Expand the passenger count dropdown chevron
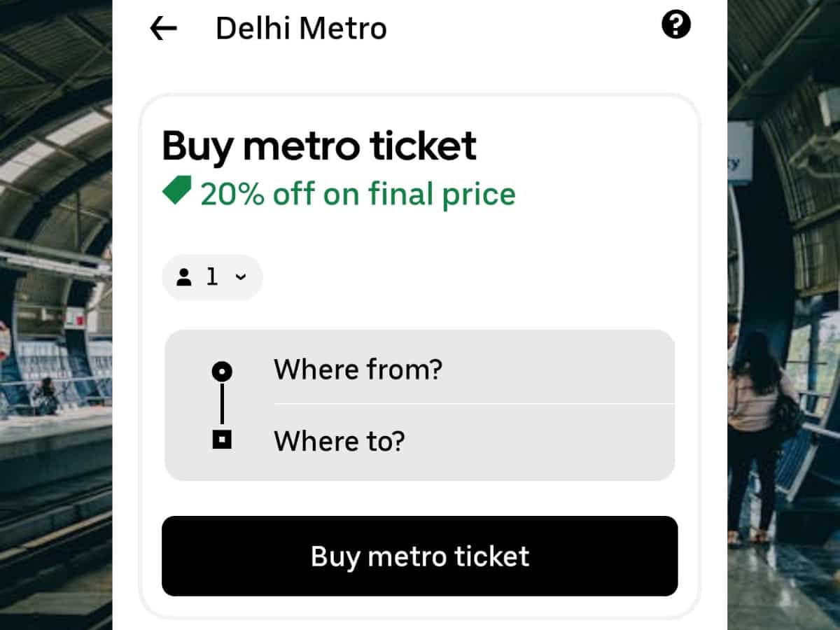 pyautogui.click(x=241, y=277)
